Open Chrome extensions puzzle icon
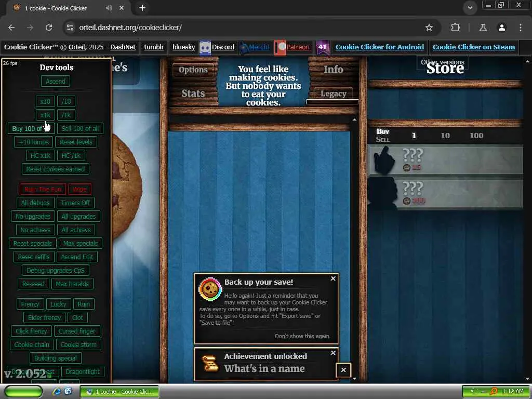The width and height of the screenshot is (532, 399). (455, 28)
